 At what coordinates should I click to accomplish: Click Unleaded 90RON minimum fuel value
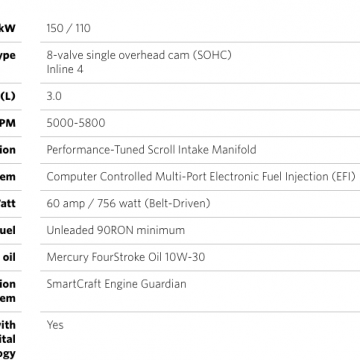tap(115, 230)
